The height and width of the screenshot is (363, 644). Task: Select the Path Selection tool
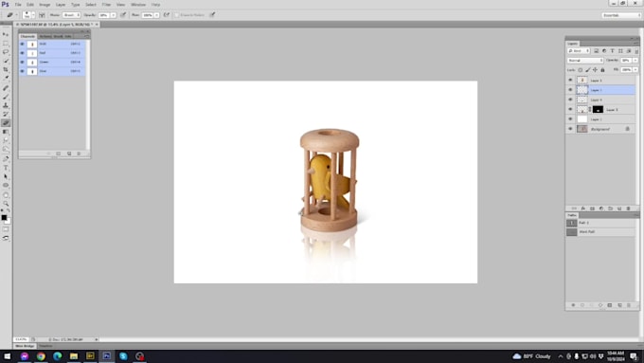(6, 176)
